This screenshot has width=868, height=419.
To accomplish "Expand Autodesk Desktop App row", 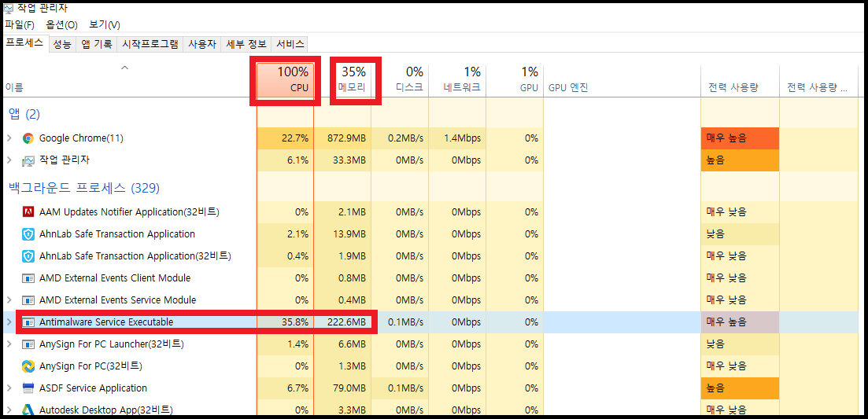I will coord(9,410).
